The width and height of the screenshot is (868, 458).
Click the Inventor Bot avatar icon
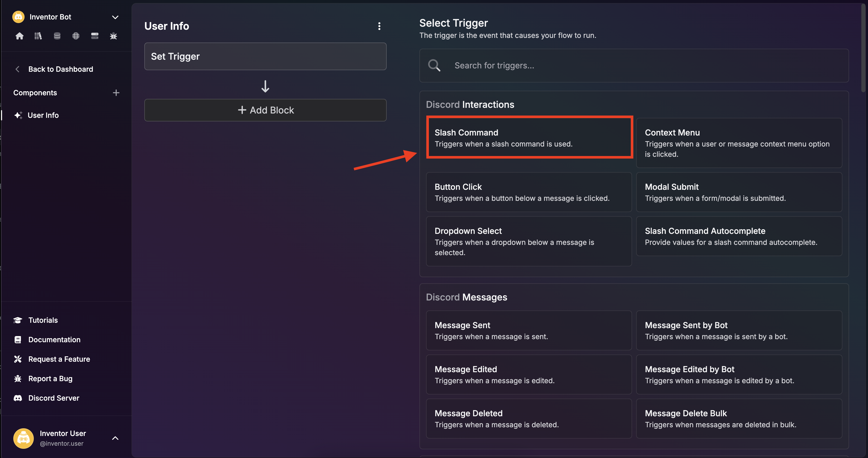pyautogui.click(x=18, y=17)
